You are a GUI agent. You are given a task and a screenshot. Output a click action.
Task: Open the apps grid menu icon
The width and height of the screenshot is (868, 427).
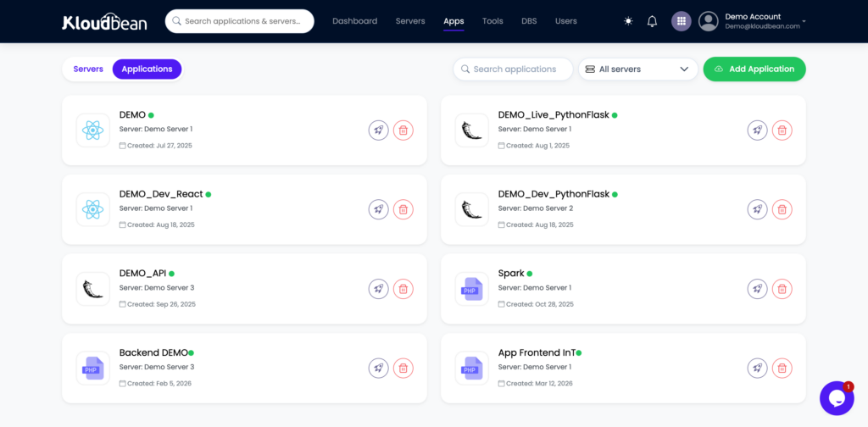tap(682, 21)
